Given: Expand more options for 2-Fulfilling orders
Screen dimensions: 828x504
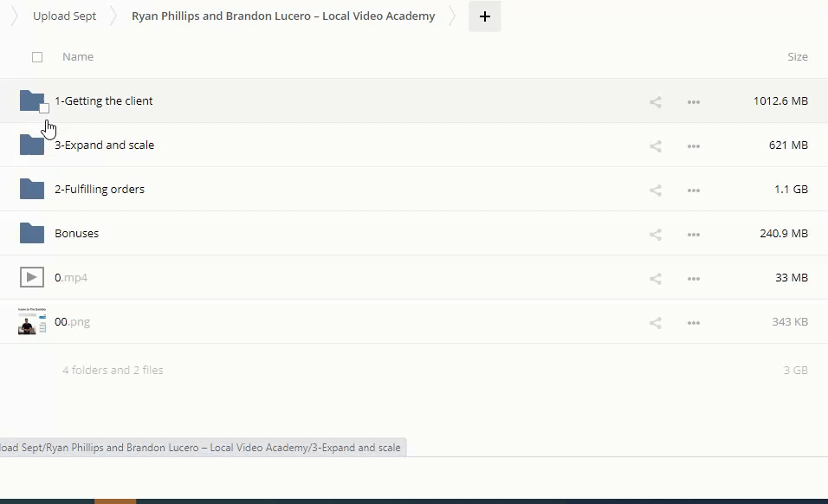Looking at the screenshot, I should pos(693,191).
